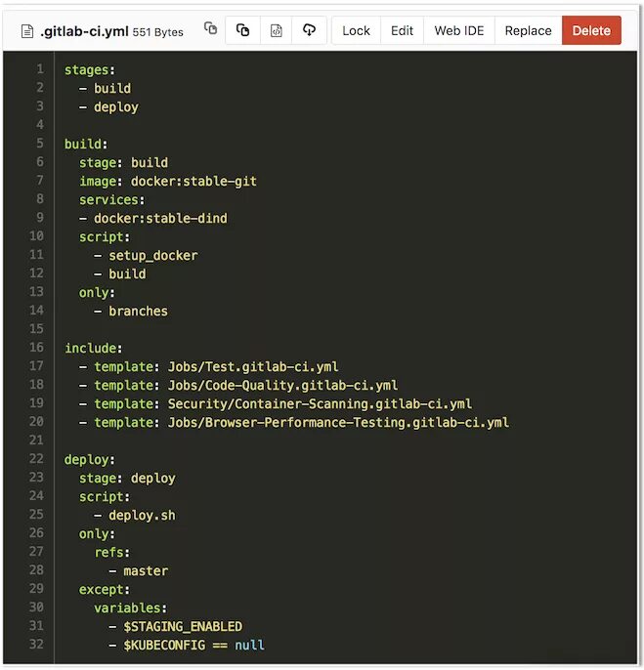Screen dimensions: 644x670
Task: Click the 'stages:' key on line 1
Action: coord(89,70)
